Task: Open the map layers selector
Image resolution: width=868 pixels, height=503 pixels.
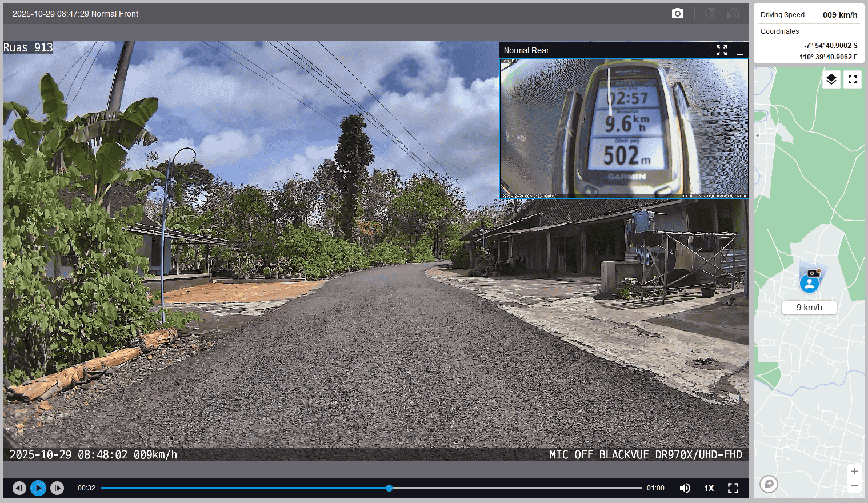Action: tap(831, 79)
